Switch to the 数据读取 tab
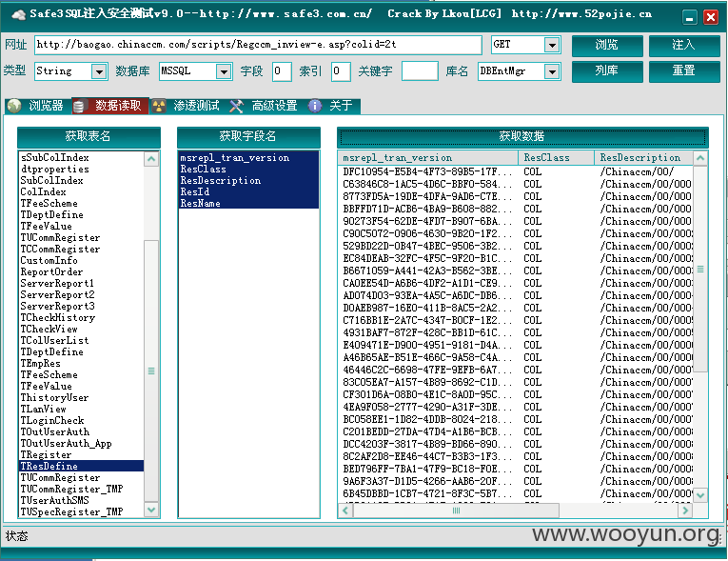Screen dimensions: 728x561 point(110,106)
